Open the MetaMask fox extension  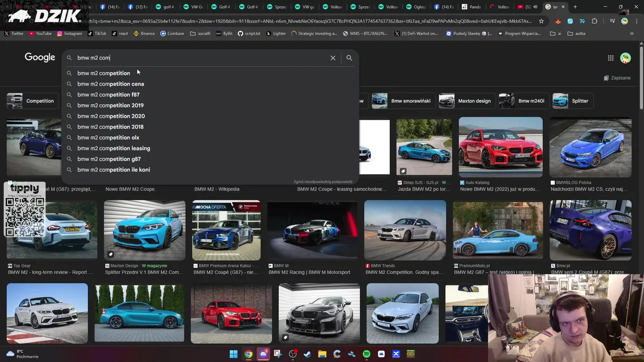[558, 21]
